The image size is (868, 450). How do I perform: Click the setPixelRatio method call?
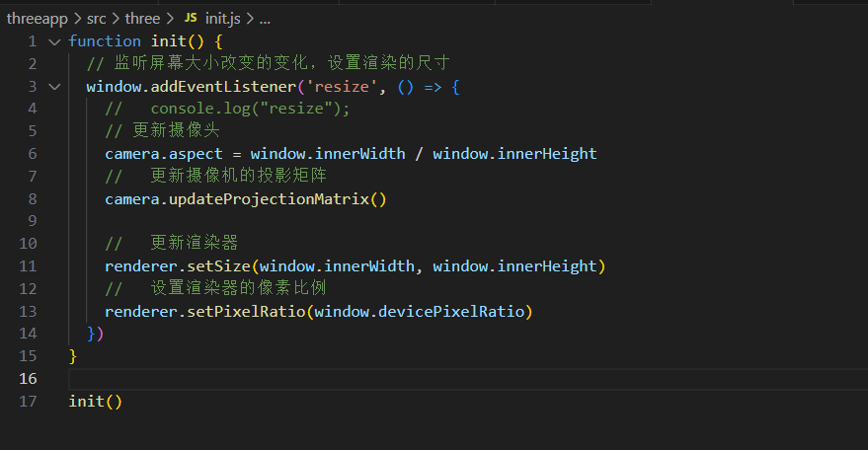pos(246,312)
